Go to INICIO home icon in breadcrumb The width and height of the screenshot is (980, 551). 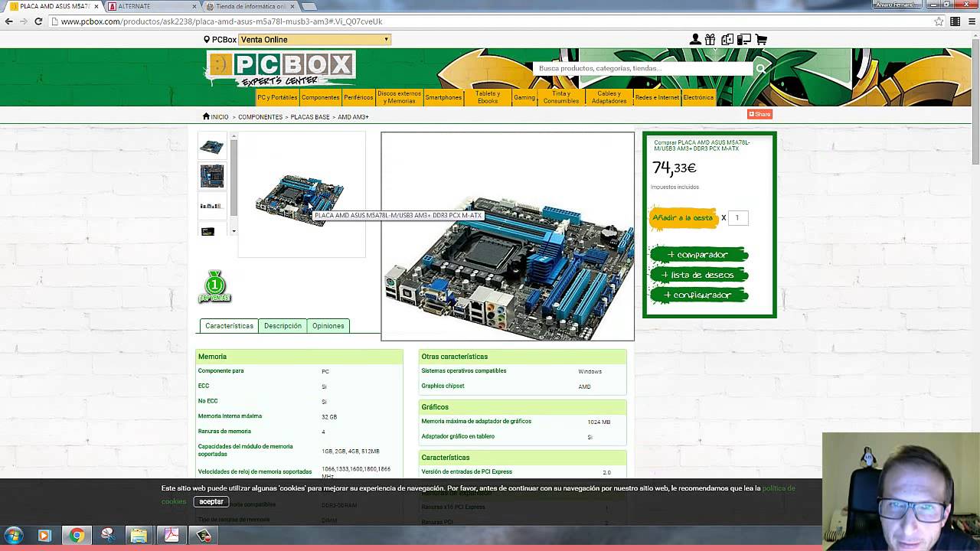pos(215,116)
